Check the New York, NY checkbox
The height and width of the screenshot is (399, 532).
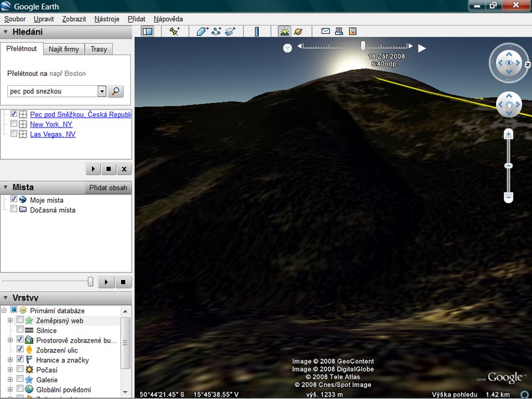pyautogui.click(x=13, y=124)
